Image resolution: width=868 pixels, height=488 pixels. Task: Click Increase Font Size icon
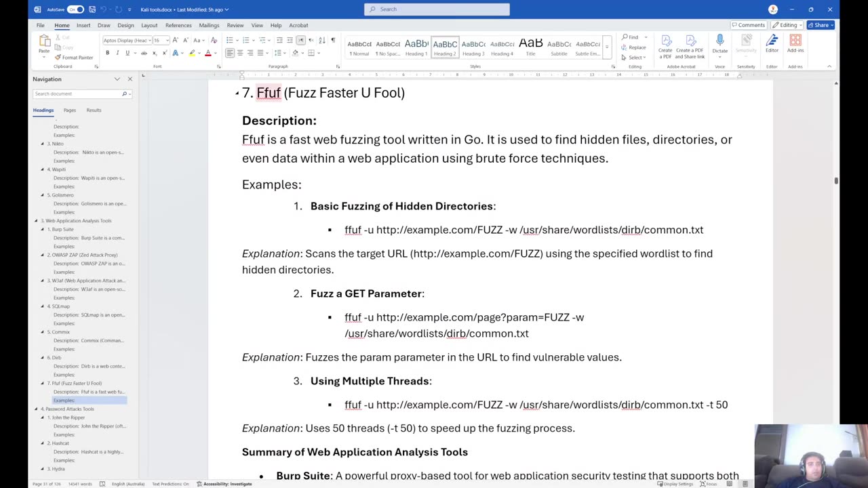point(176,41)
